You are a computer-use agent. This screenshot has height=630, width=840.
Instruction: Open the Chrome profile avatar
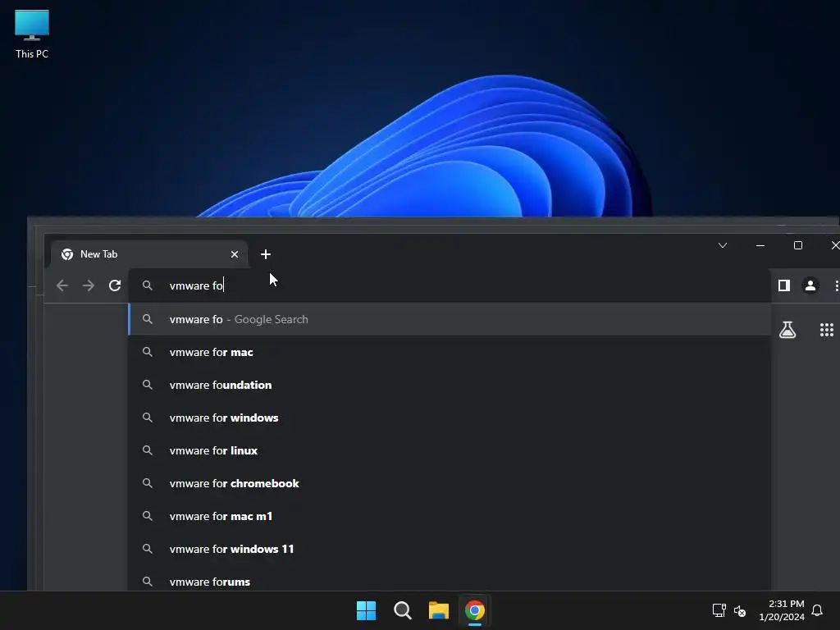810,285
